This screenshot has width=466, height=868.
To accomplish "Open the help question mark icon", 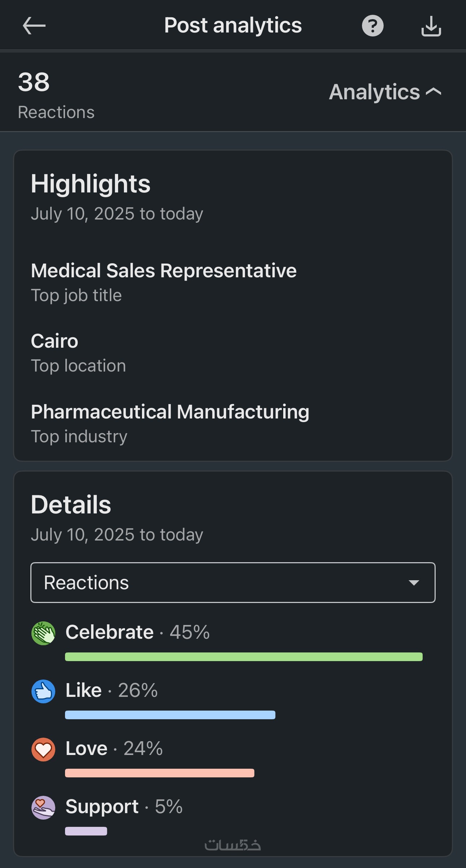I will click(x=372, y=26).
